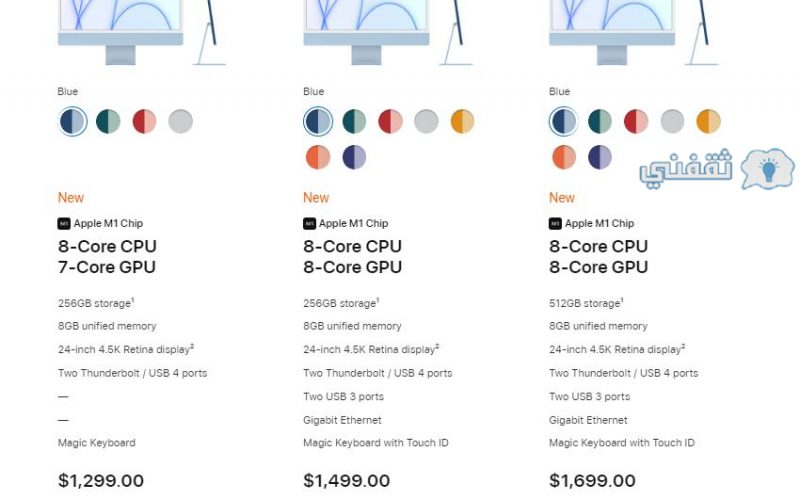Choose yellow color for the $1,499 iMac
The height and width of the screenshot is (500, 800).
point(463,121)
